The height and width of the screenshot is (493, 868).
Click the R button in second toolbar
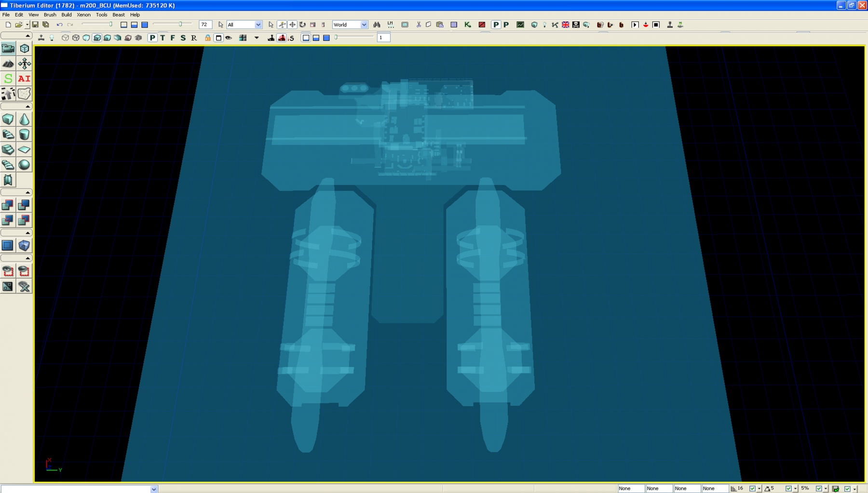point(194,38)
